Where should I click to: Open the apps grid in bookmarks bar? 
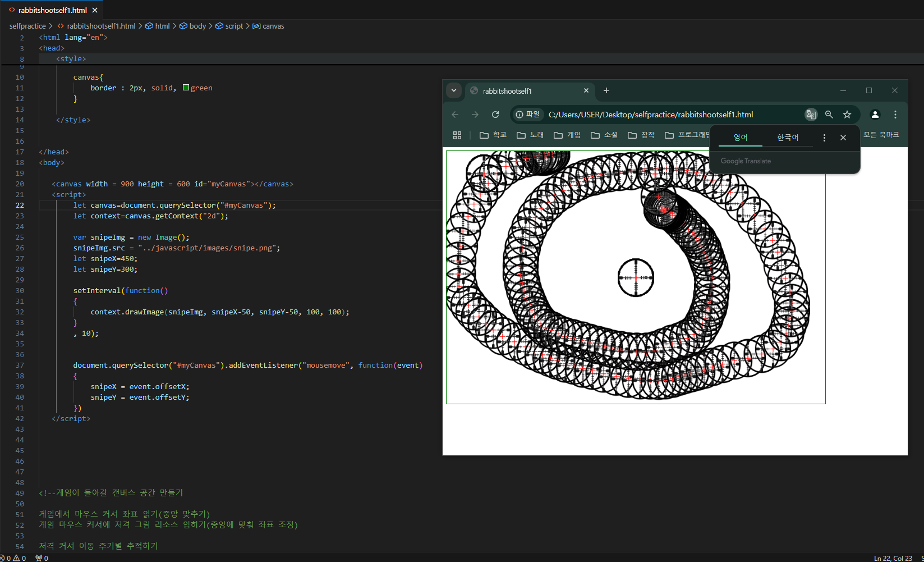click(457, 135)
